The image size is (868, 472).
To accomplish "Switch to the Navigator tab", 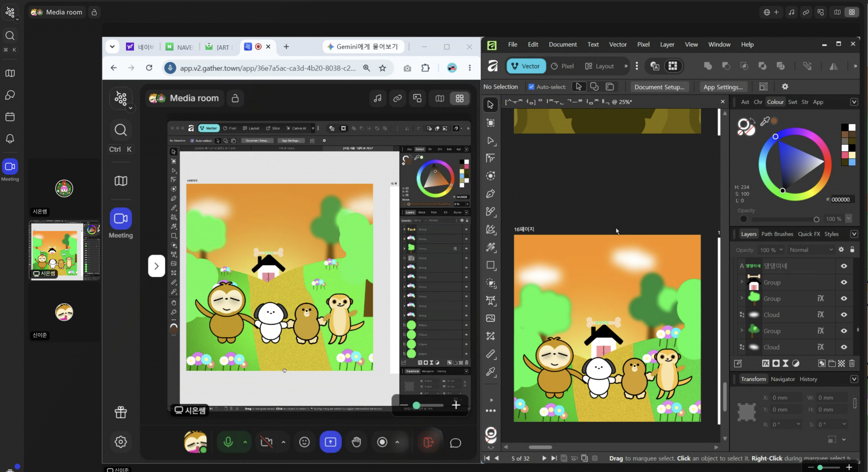I will click(x=783, y=379).
